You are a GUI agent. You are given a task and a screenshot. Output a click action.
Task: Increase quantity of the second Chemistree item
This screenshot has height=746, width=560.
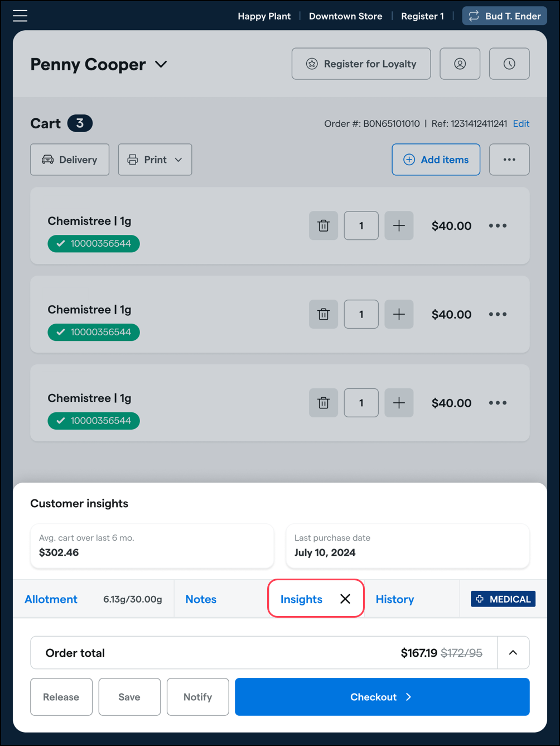click(x=399, y=314)
